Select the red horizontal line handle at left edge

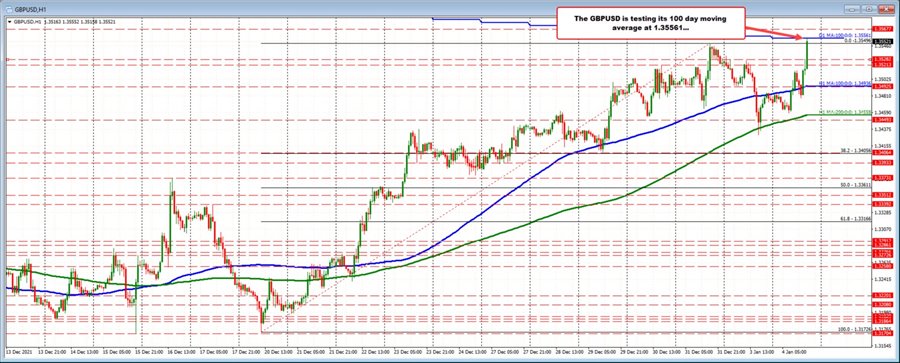coord(7,59)
